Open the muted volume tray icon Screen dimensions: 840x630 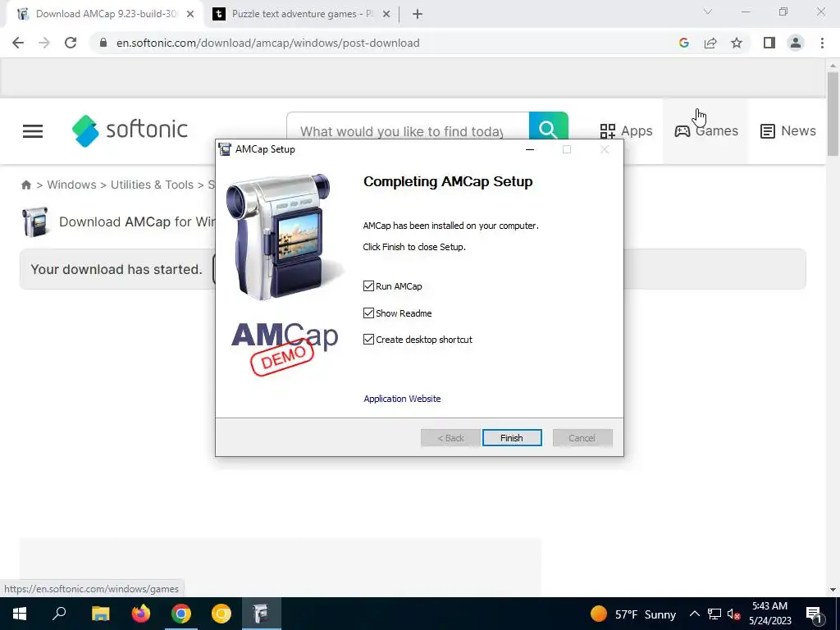tap(733, 614)
